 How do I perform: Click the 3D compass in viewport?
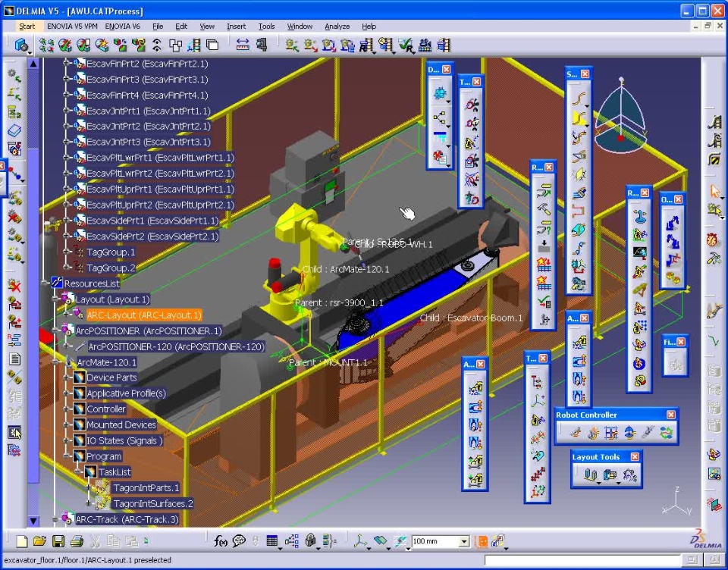(620, 116)
